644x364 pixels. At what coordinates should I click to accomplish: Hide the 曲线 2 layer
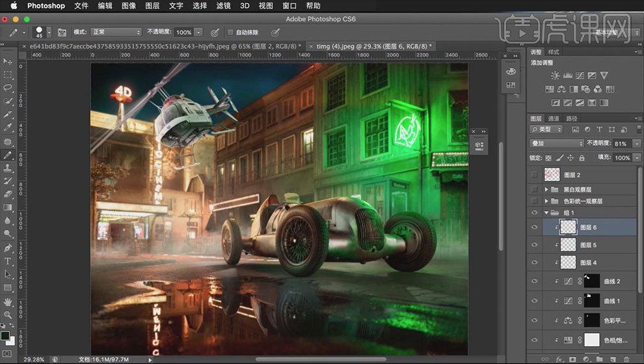(534, 281)
